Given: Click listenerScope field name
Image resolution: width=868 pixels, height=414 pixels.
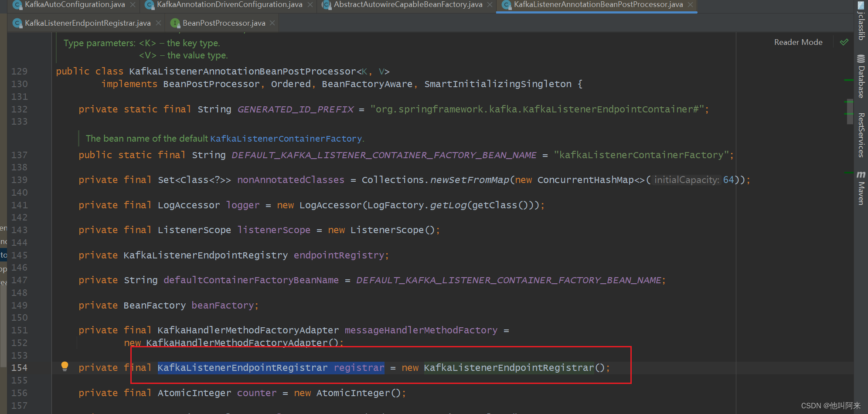Looking at the screenshot, I should (x=274, y=230).
